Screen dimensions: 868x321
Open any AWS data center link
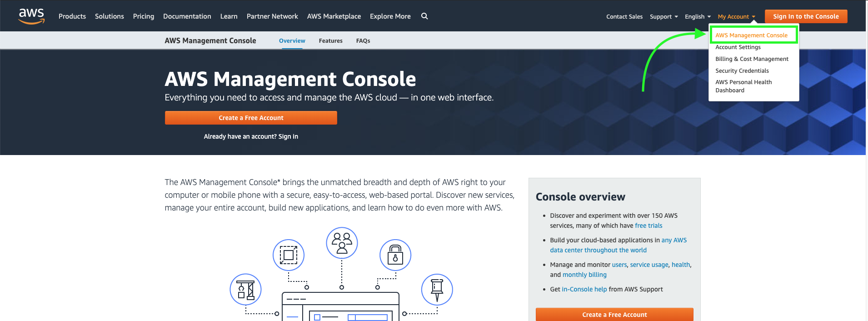point(619,245)
